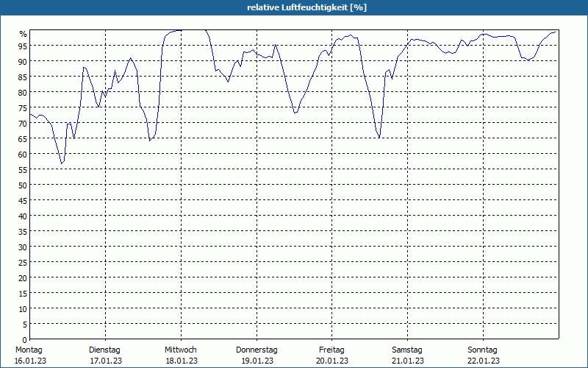Select the date label '16.01.23'

click(x=30, y=361)
